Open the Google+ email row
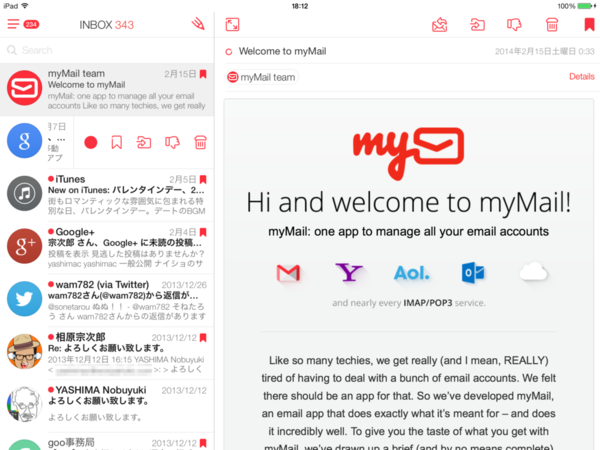600x450 pixels. tap(107, 248)
